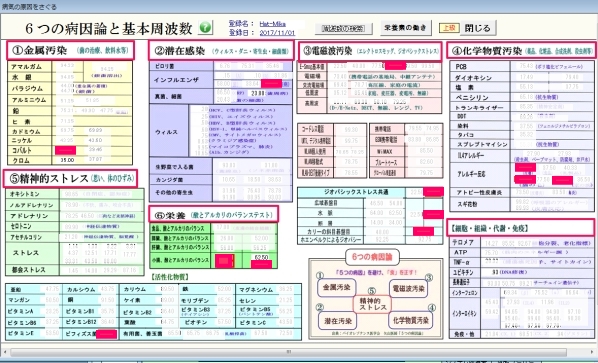Toggle the 上級 button

click(x=449, y=28)
